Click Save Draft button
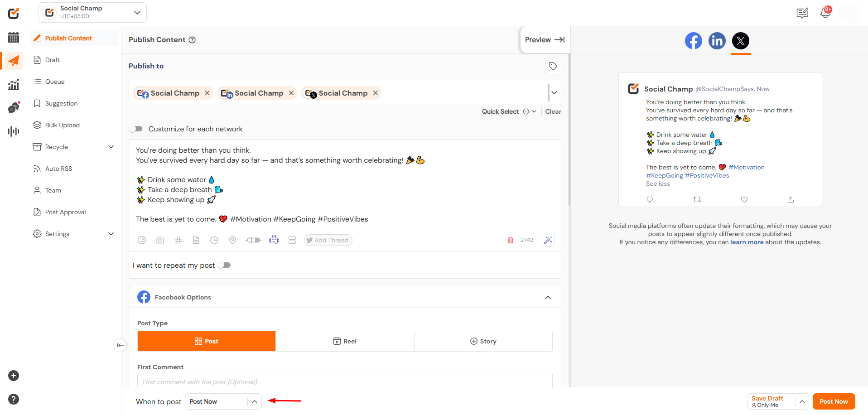The height and width of the screenshot is (415, 868). click(x=772, y=401)
